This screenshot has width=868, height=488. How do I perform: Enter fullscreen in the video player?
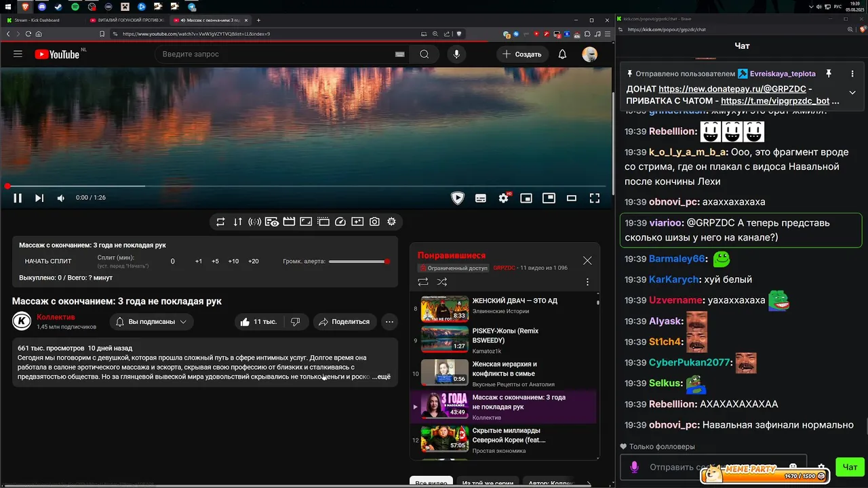coord(595,198)
